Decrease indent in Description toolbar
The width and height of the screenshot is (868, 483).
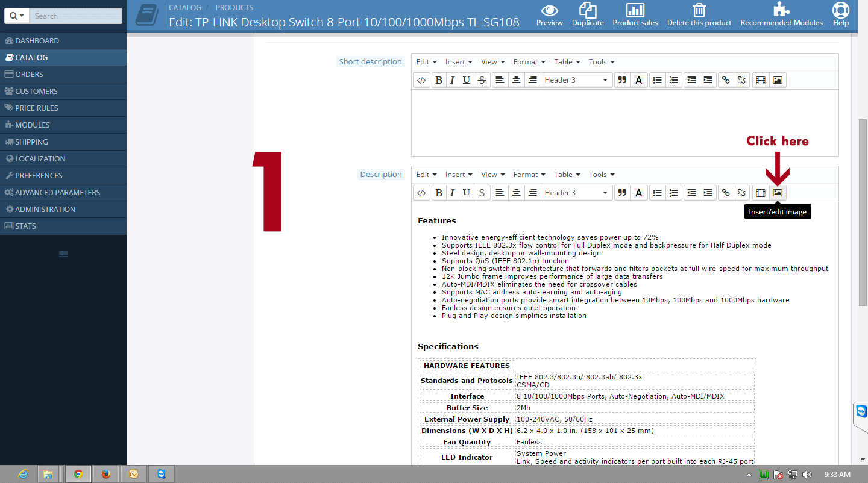[692, 193]
